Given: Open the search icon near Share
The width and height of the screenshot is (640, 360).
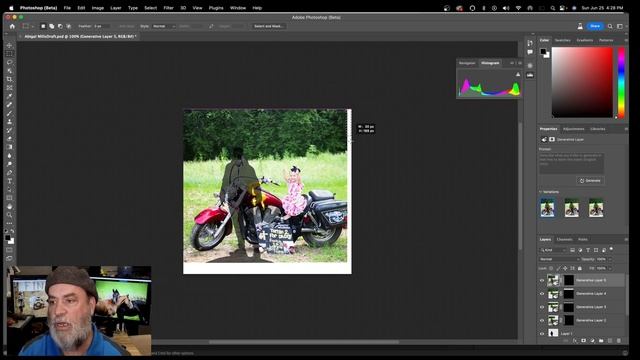Looking at the screenshot, I should point(610,26).
